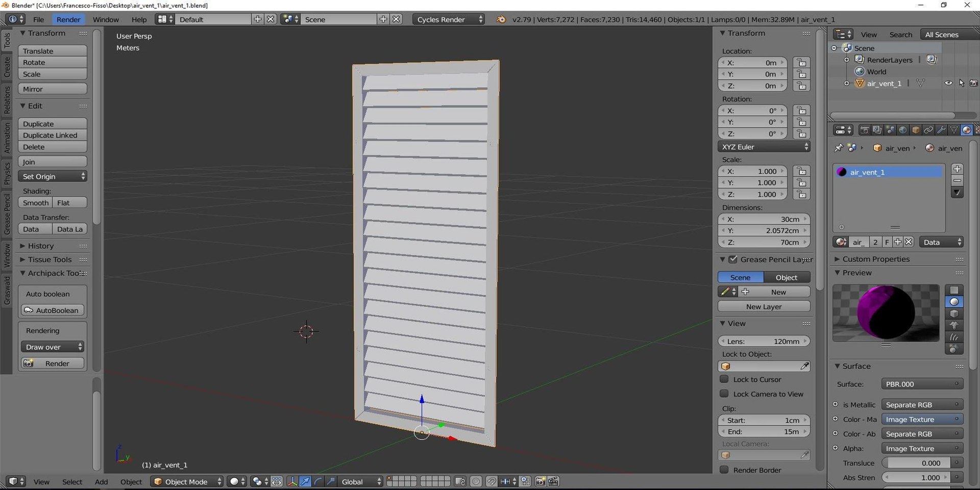
Task: Expand air_vent_1 in the outliner tree
Action: tap(847, 83)
